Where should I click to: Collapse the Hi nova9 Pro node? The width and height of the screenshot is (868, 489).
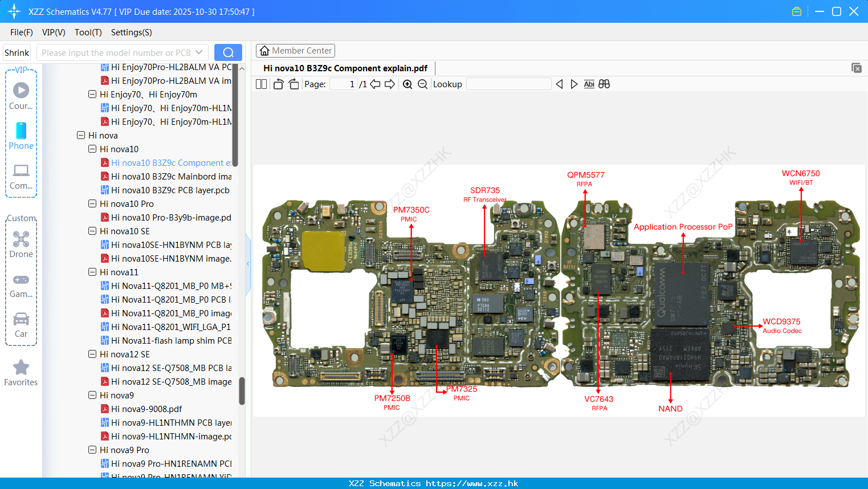pos(92,450)
